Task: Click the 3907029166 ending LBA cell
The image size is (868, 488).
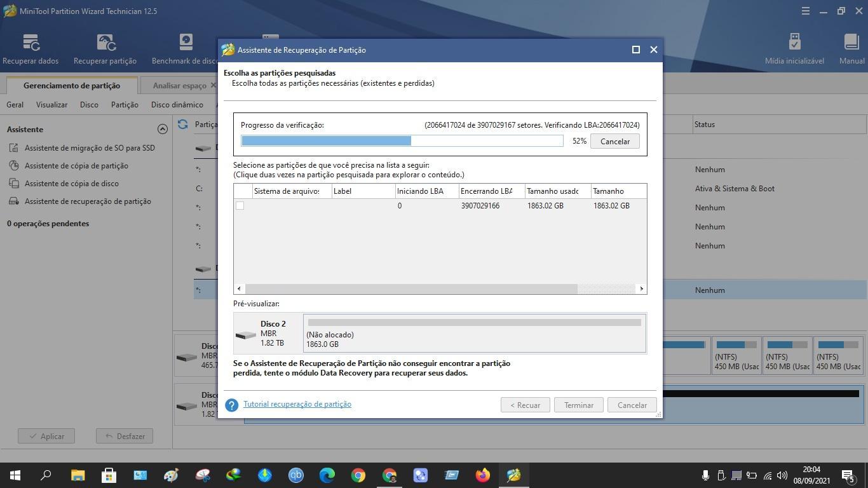Action: pos(480,206)
